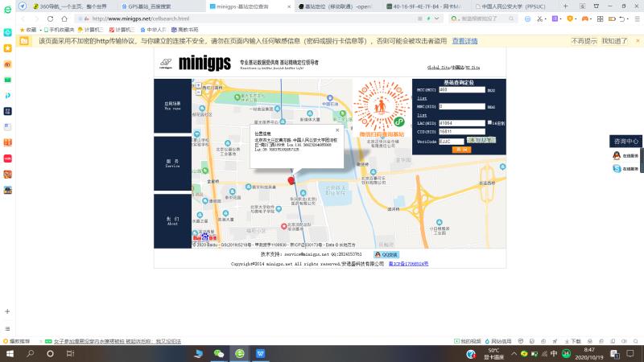Close the yellow security warning bar
This screenshot has width=644, height=362.
pos(638,41)
